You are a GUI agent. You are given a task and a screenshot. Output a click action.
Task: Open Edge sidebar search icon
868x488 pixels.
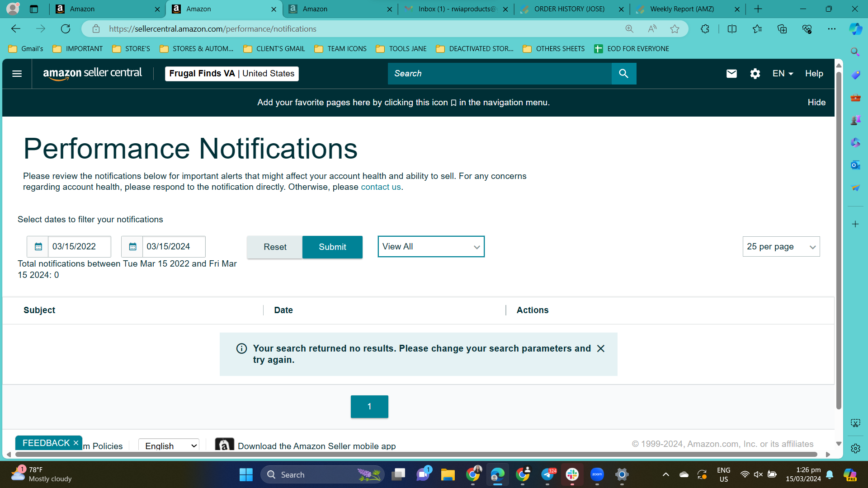(x=855, y=52)
